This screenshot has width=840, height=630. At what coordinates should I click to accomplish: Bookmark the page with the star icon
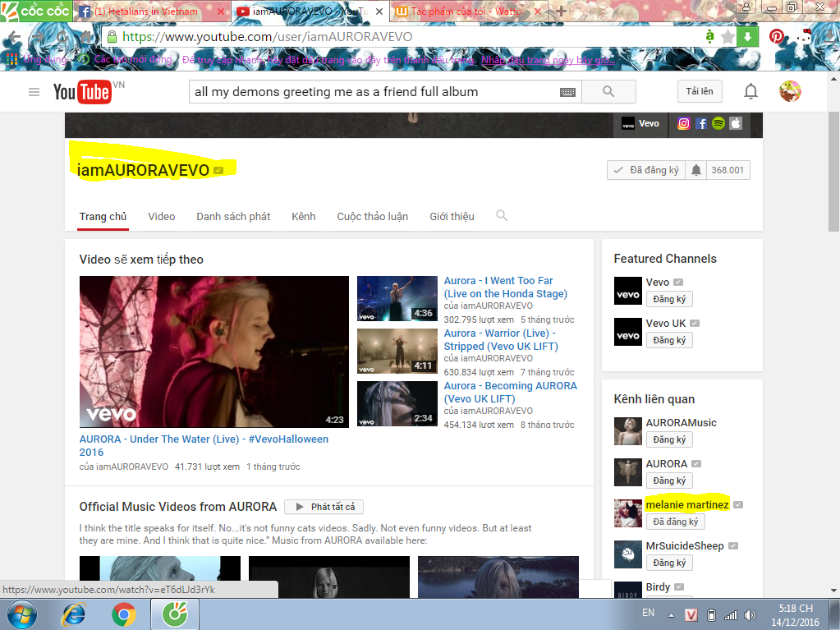(728, 37)
